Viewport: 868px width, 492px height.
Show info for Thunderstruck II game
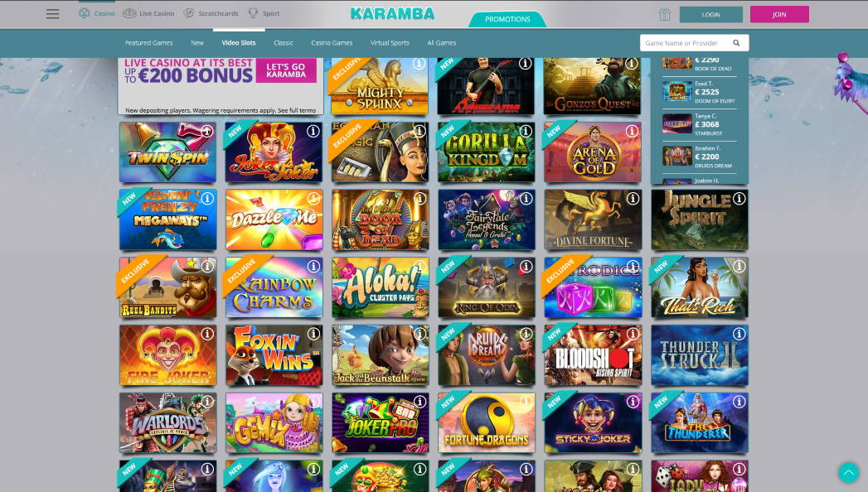(x=739, y=333)
